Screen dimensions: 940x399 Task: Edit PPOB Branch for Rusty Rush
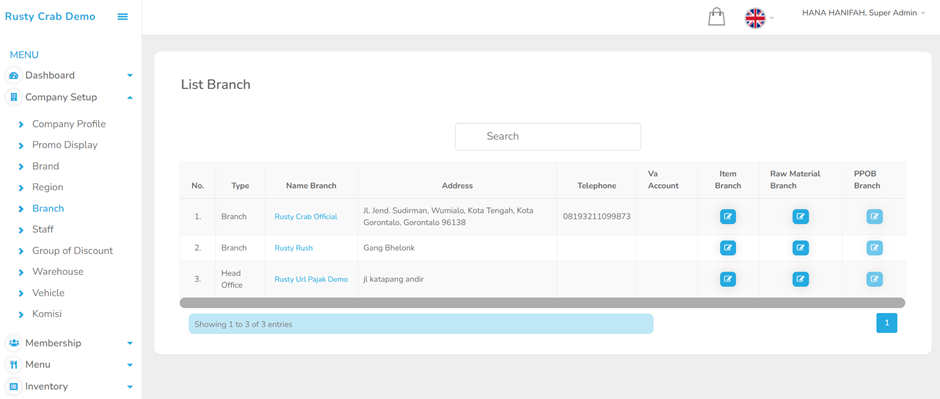click(874, 247)
